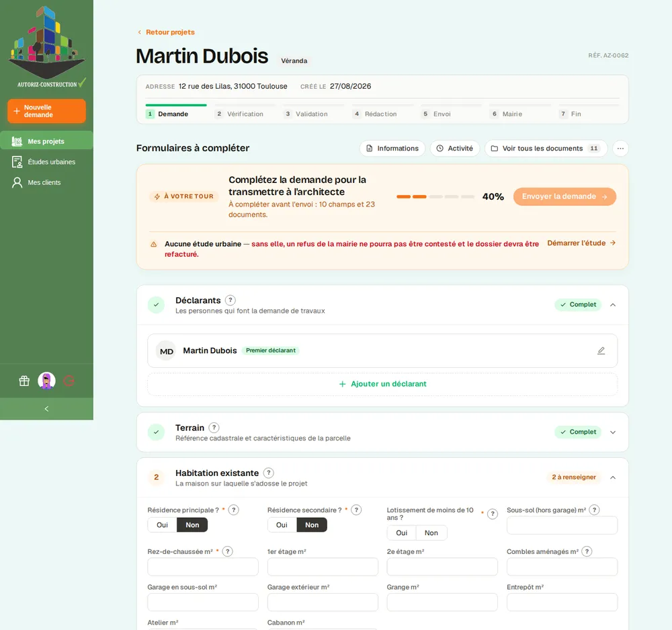Click the red logout icon
Image resolution: width=672 pixels, height=630 pixels.
(69, 381)
